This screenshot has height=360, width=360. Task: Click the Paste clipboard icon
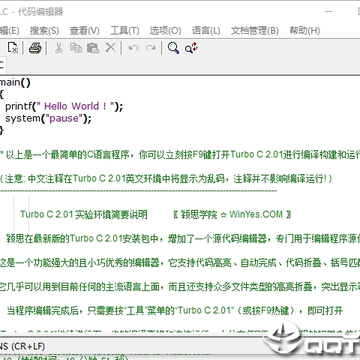click(x=93, y=48)
